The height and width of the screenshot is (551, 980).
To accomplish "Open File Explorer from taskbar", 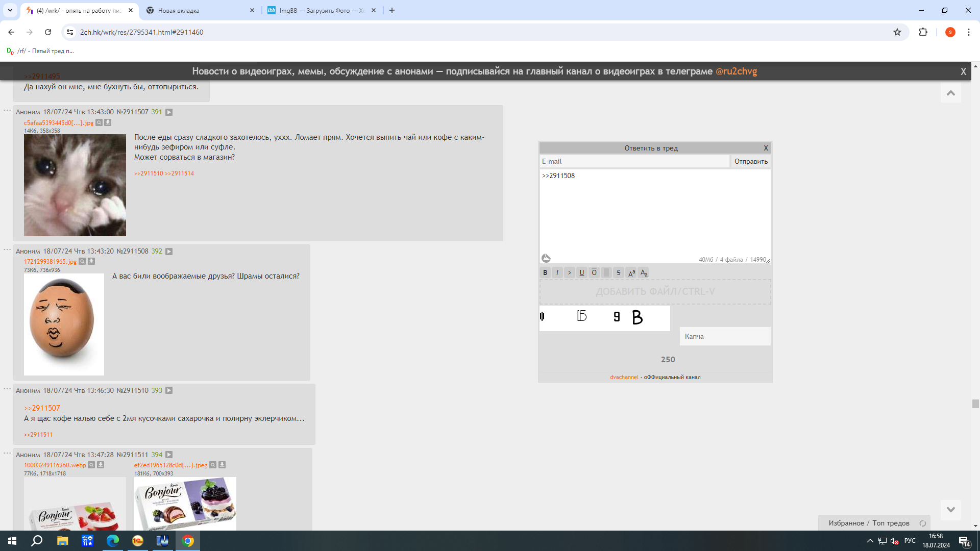I will 62,541.
